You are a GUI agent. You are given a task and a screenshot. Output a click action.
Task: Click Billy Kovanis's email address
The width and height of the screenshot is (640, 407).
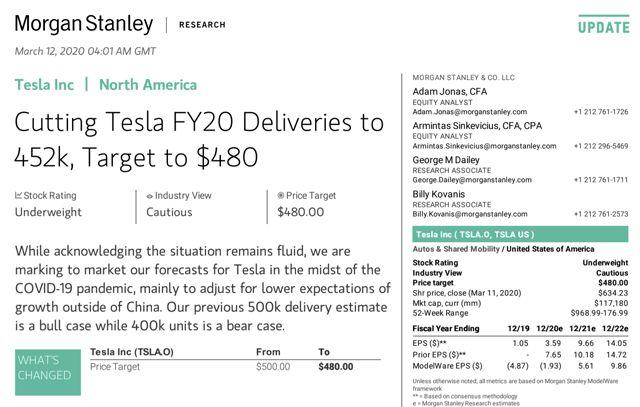click(470, 214)
